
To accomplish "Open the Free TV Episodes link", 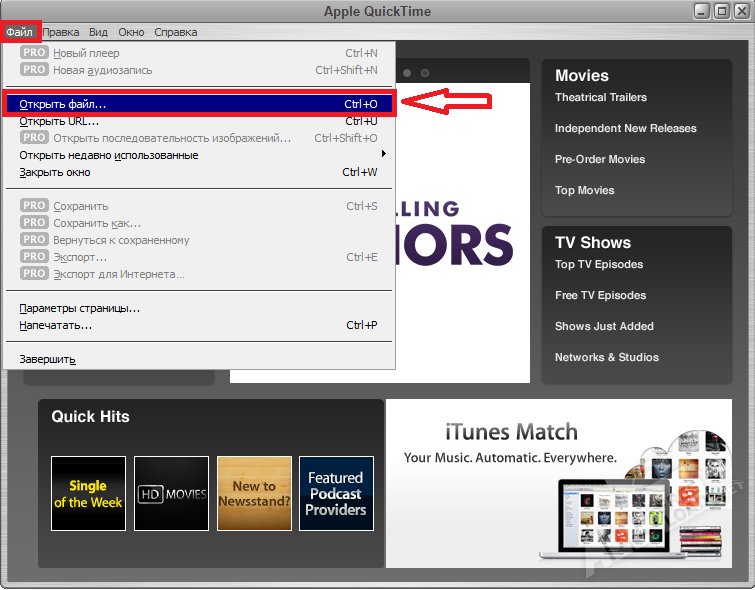I will 601,296.
